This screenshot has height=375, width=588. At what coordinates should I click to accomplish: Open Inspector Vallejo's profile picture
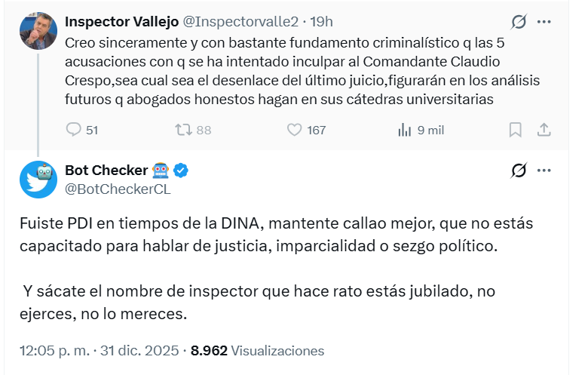38,30
